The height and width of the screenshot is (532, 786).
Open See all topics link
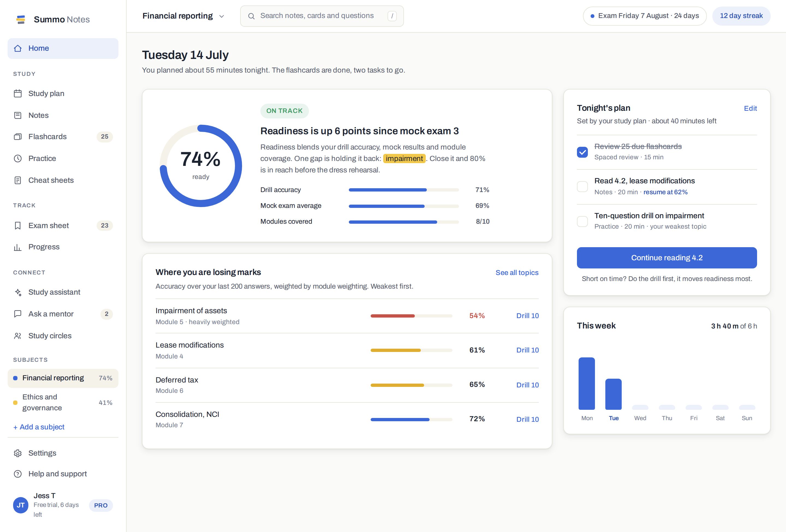(x=517, y=273)
